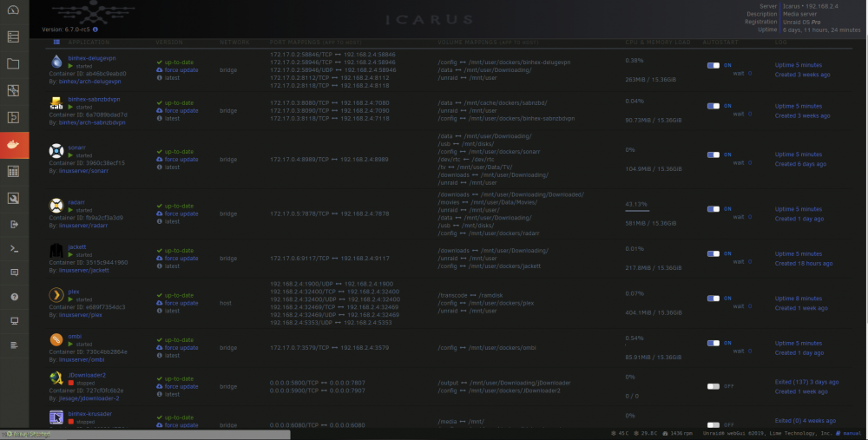Open the Dashboard gauge icon in sidebar
868x440 pixels.
(13, 10)
